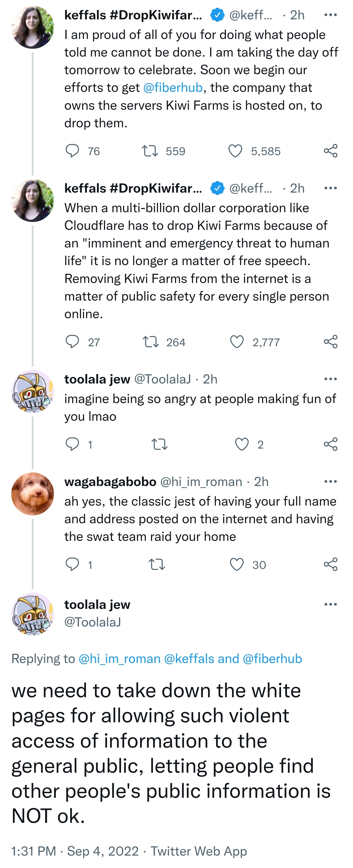This screenshot has width=353, height=868.
Task: Open the Twitter Web App source link
Action: tap(199, 851)
